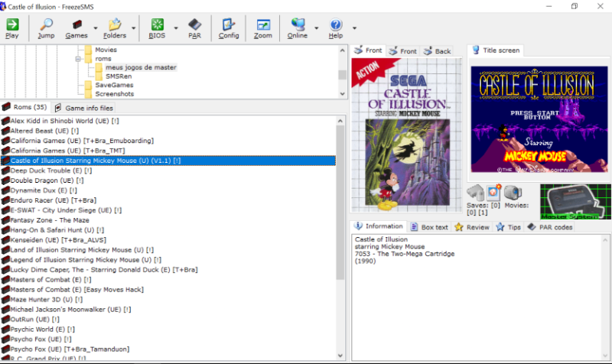The height and width of the screenshot is (364, 612).
Task: Click the rom list scroll down arrow
Action: pos(340,356)
